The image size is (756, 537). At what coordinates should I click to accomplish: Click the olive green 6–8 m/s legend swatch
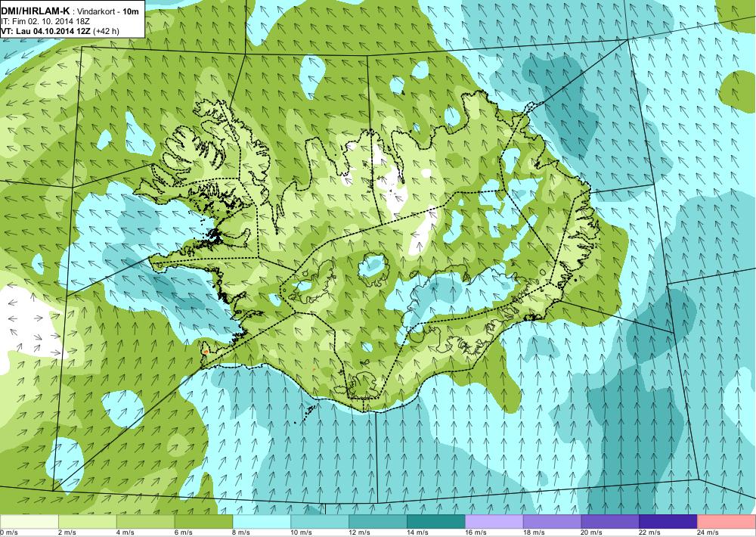203,521
